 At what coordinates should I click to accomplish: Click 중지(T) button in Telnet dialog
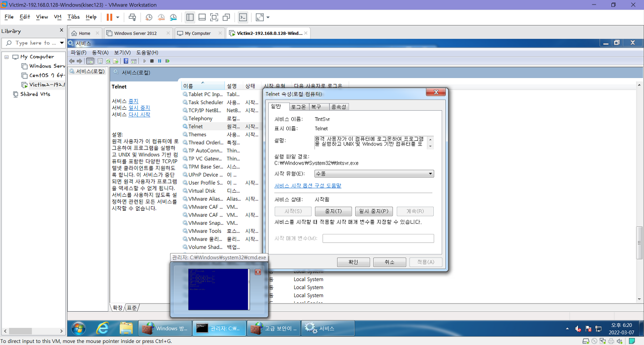(x=333, y=211)
